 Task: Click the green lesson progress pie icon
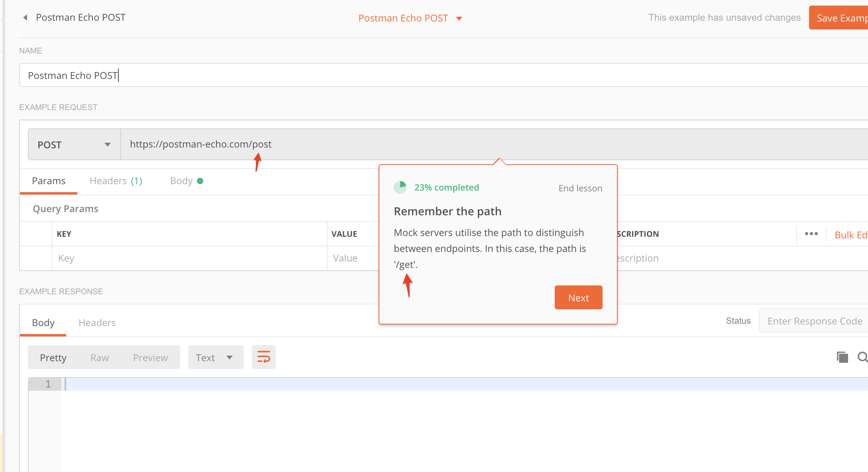pyautogui.click(x=401, y=187)
